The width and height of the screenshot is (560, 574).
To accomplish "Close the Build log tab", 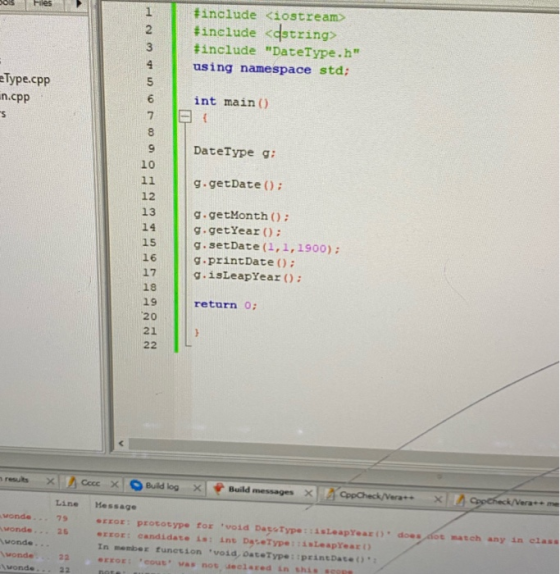I will pyautogui.click(x=197, y=488).
